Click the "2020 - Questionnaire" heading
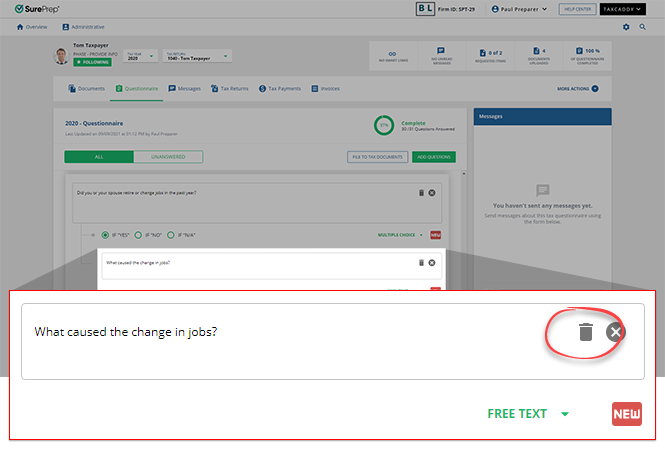This screenshot has height=449, width=665. 94,123
